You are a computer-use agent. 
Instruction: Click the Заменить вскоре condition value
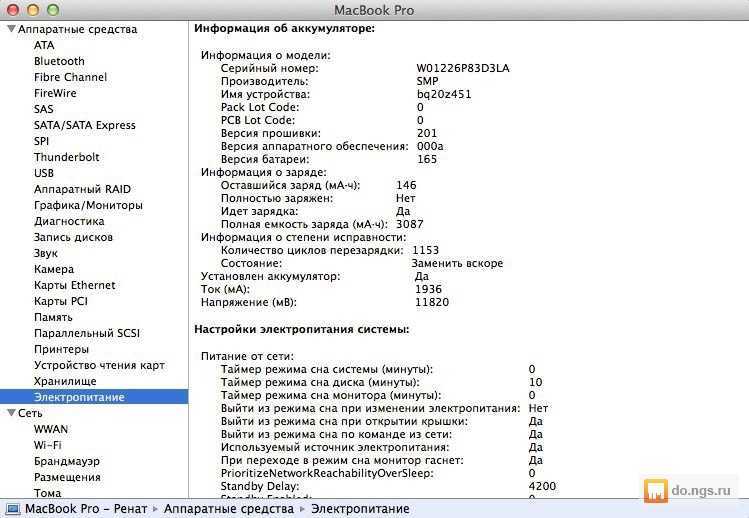pyautogui.click(x=457, y=263)
